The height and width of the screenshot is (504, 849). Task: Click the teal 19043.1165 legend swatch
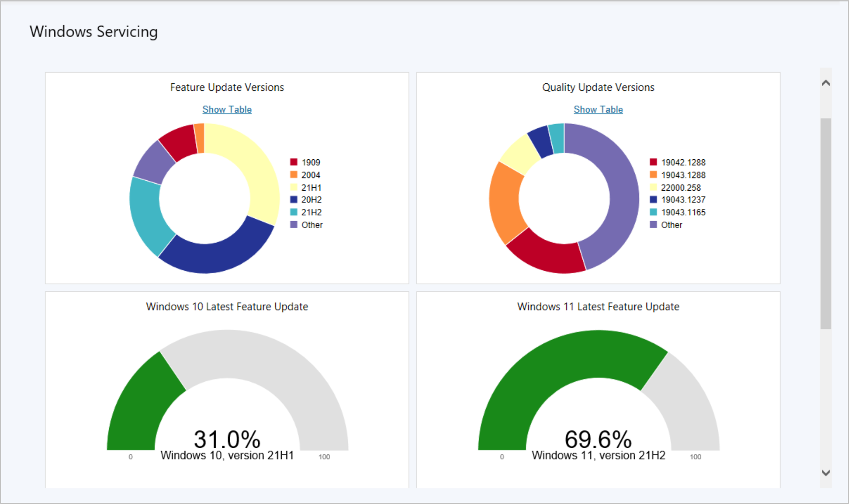click(x=654, y=212)
